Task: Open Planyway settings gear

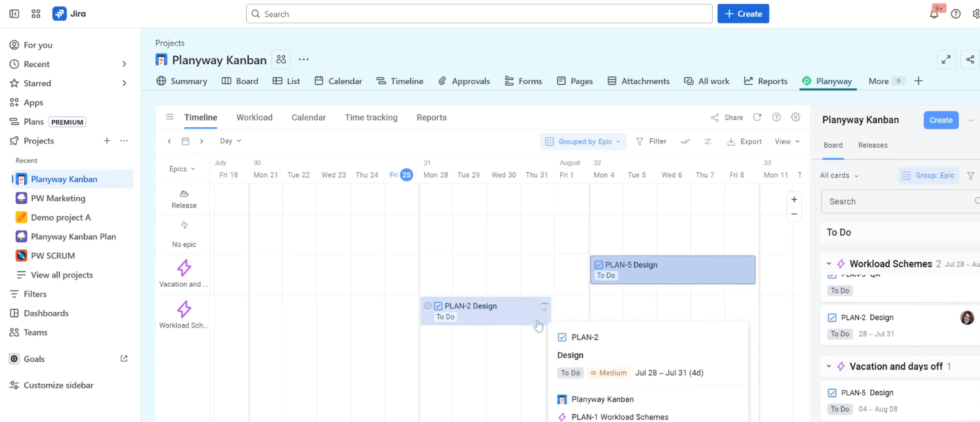Action: coord(796,117)
